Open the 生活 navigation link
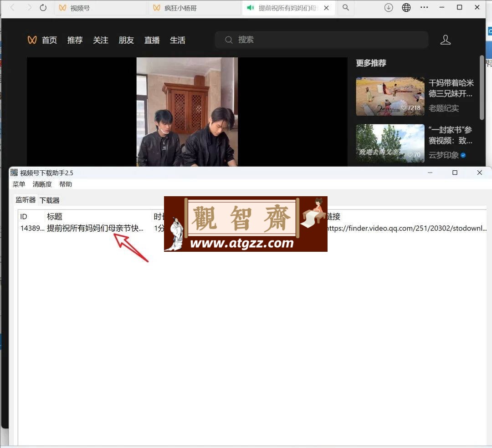The height and width of the screenshot is (448, 492). tap(178, 40)
